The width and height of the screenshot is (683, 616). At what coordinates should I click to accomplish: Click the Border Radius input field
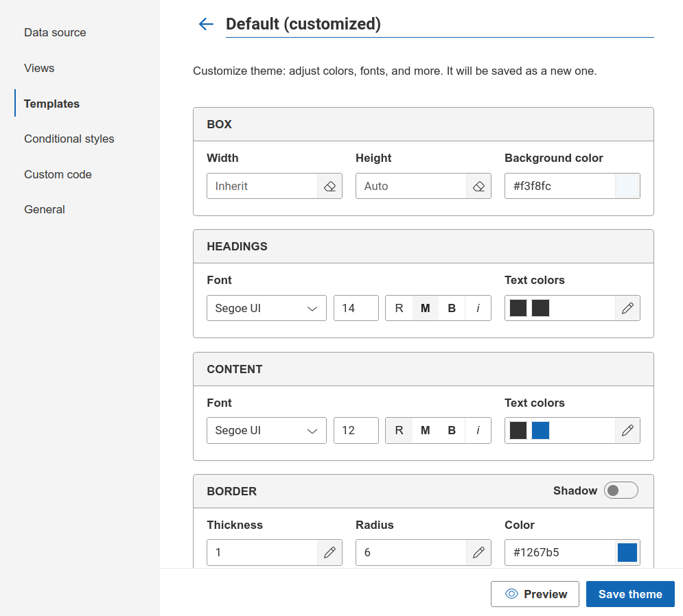411,552
